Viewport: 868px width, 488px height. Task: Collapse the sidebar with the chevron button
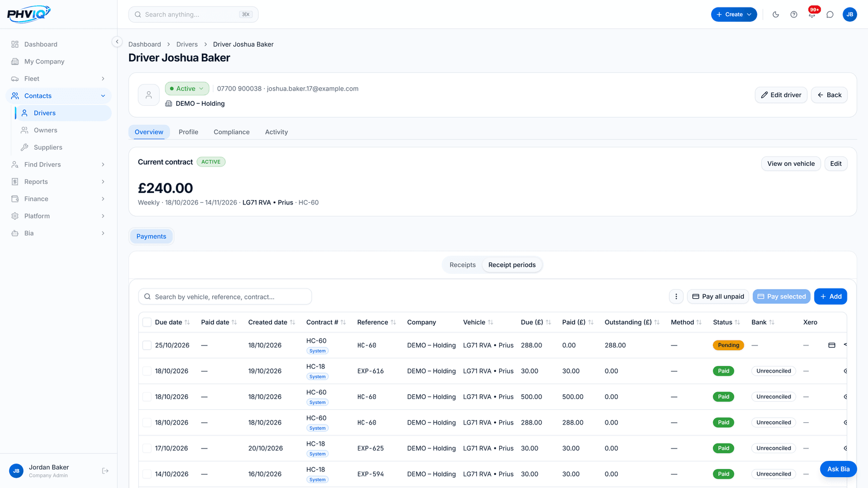click(x=117, y=42)
